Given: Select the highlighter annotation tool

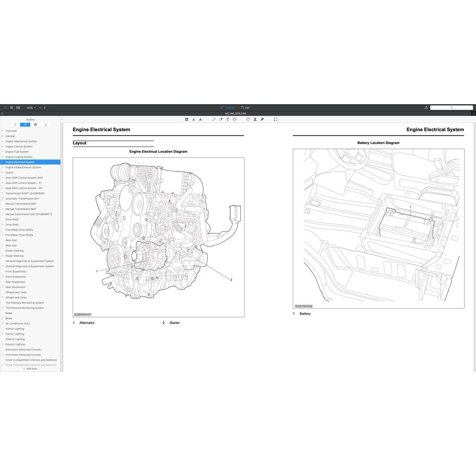Looking at the screenshot, I should [x=220, y=119].
